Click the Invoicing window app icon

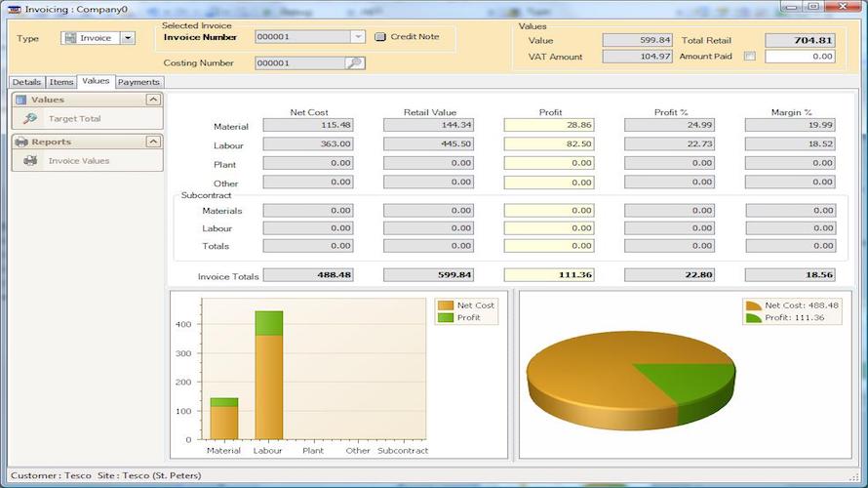tap(15, 10)
